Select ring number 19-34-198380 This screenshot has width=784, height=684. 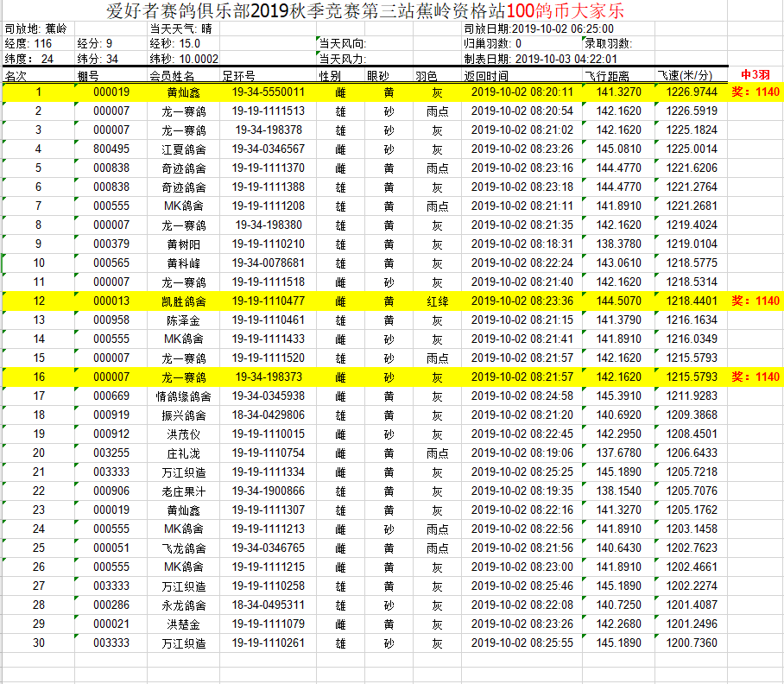click(269, 225)
